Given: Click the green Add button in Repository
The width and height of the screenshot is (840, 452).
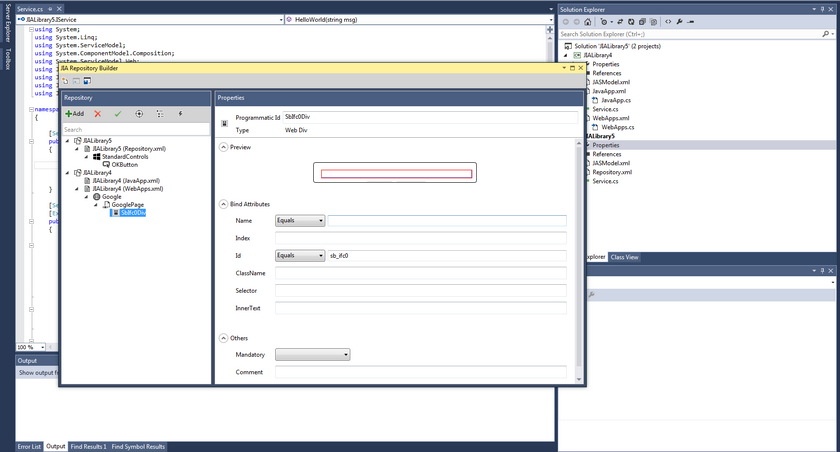Looking at the screenshot, I should pyautogui.click(x=74, y=114).
